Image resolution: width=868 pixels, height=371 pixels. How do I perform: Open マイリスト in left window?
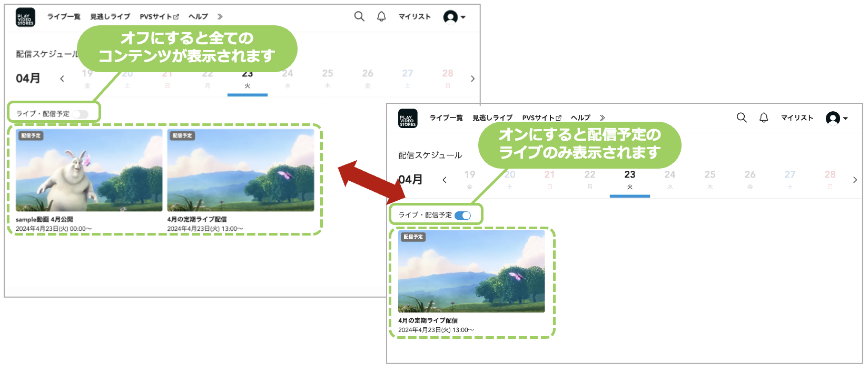point(415,17)
